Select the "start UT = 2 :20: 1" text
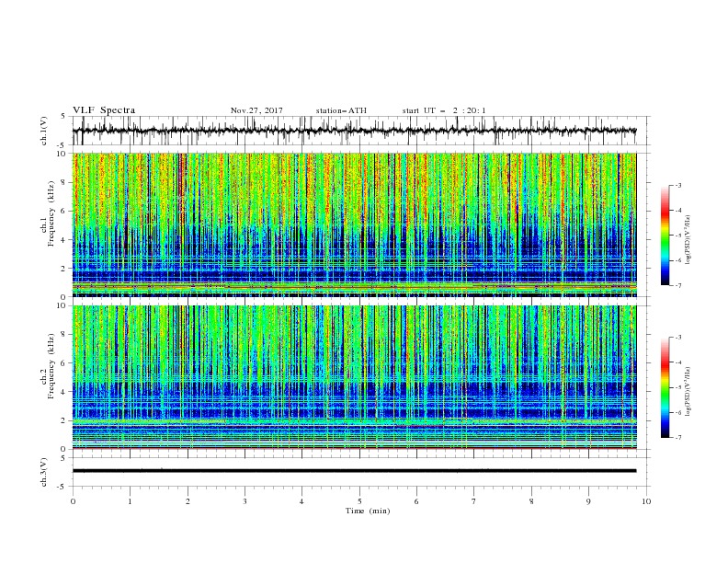The image size is (728, 563). tap(444, 110)
